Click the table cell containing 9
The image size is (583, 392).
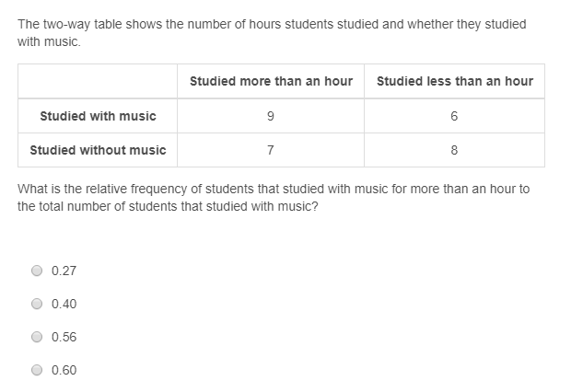tap(271, 116)
